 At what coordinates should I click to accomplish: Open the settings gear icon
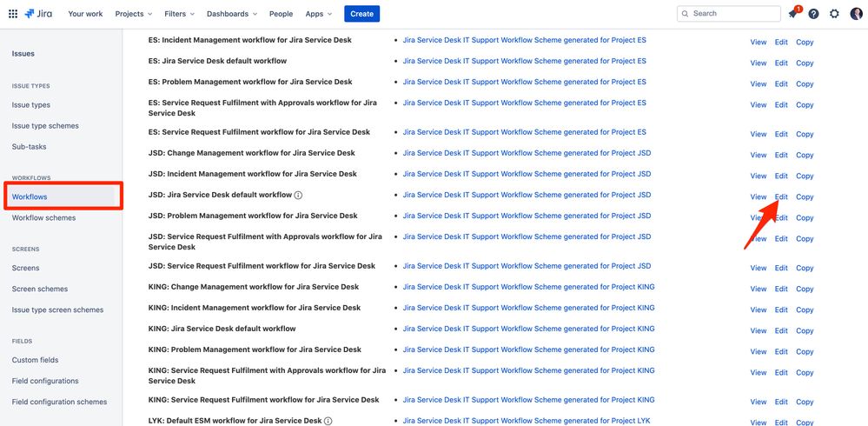834,14
